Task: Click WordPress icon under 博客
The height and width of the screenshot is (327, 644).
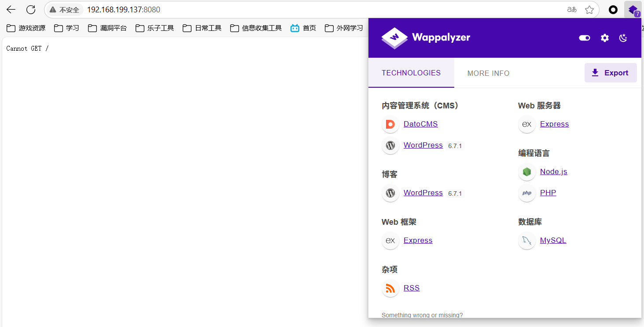Action: tap(390, 193)
